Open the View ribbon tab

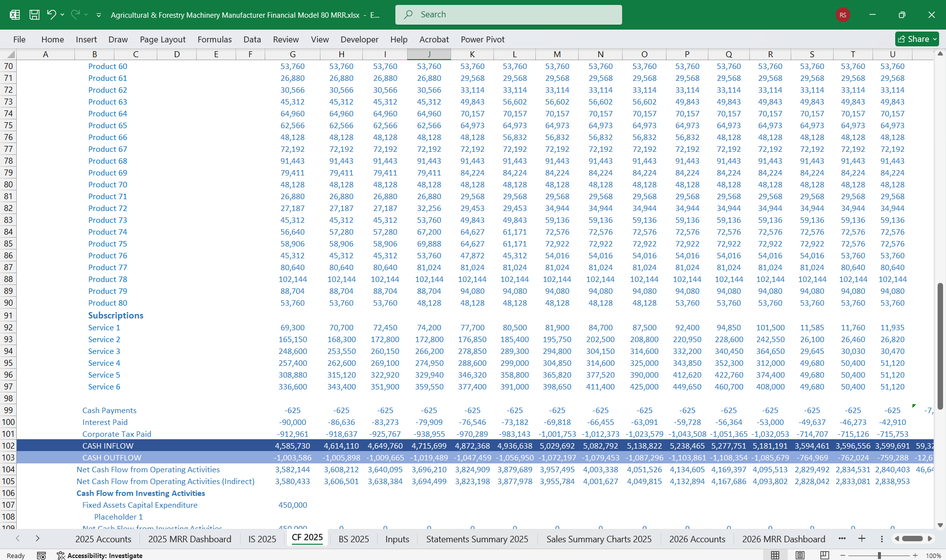[319, 39]
